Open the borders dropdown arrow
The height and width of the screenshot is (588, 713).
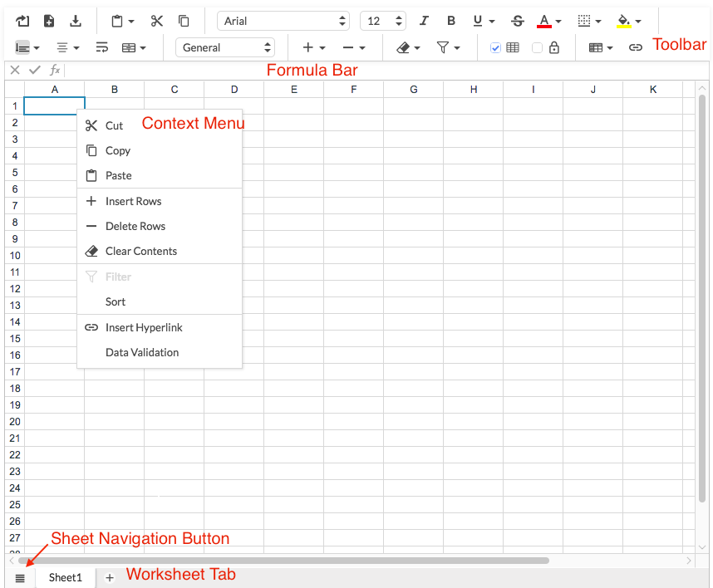pyautogui.click(x=598, y=22)
